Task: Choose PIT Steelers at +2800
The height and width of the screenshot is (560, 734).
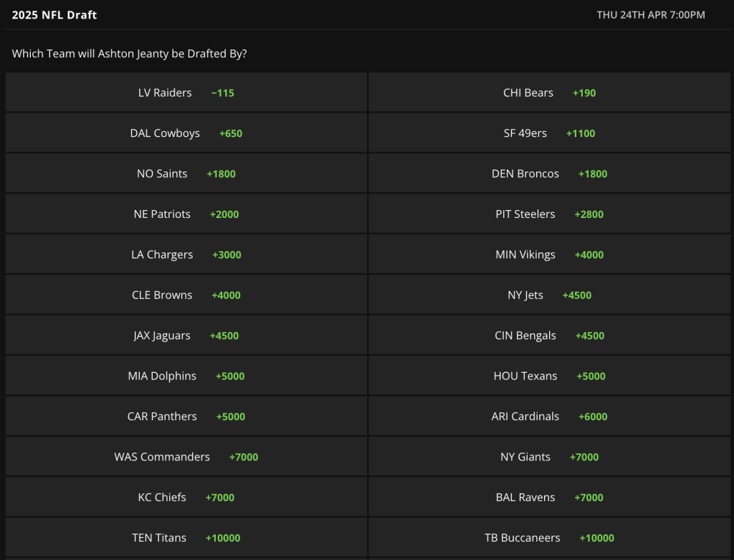Action: [550, 214]
